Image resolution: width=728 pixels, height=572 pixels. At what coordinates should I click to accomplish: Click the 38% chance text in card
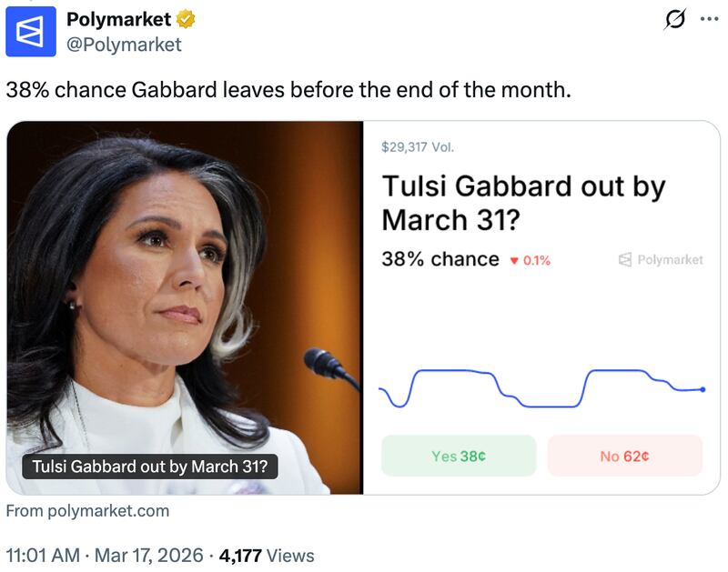coord(440,259)
